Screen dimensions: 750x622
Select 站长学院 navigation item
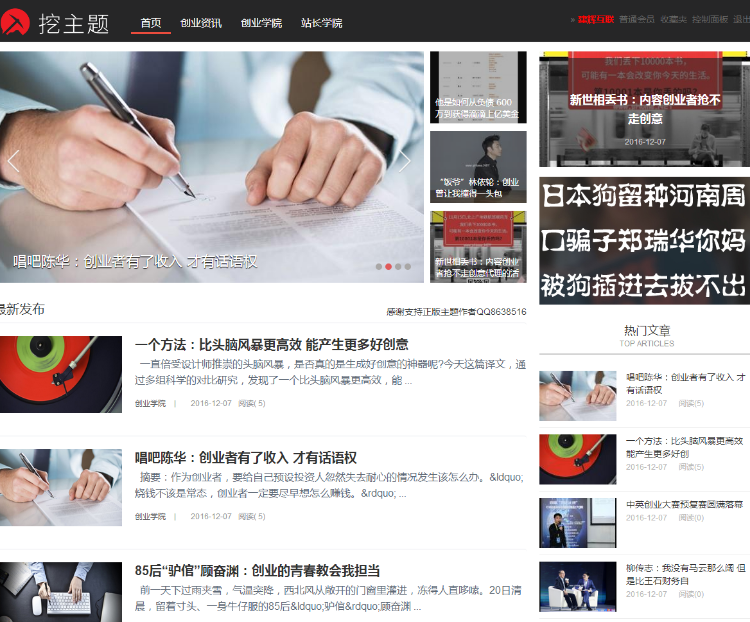pos(321,22)
